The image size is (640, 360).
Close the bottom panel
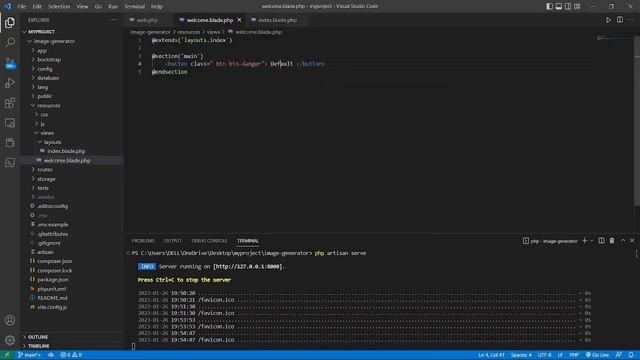pyautogui.click(x=632, y=241)
